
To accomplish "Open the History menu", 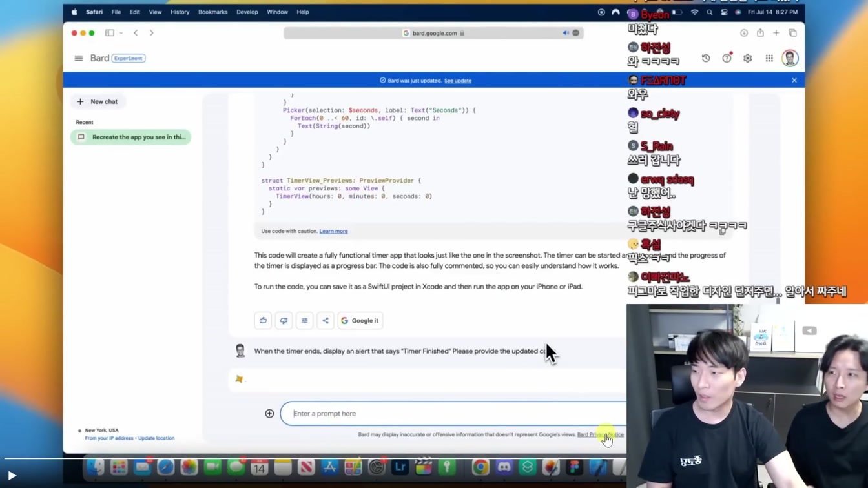I will click(x=180, y=12).
